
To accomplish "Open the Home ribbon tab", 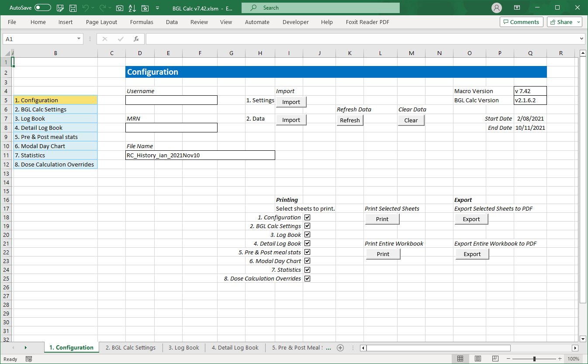I will point(38,22).
